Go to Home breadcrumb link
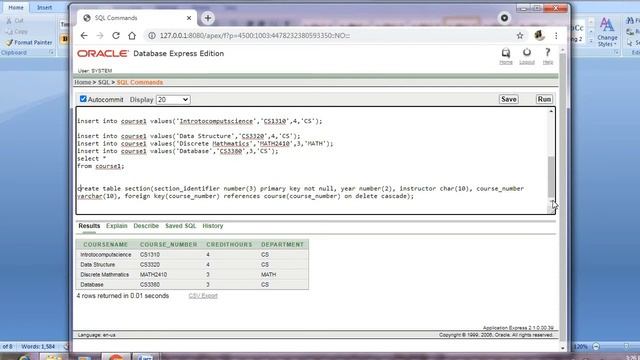 [x=82, y=82]
